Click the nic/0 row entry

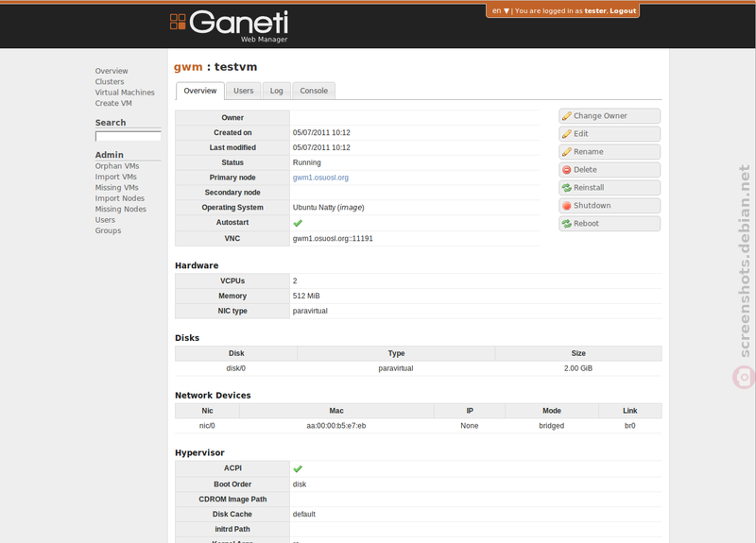tap(207, 426)
